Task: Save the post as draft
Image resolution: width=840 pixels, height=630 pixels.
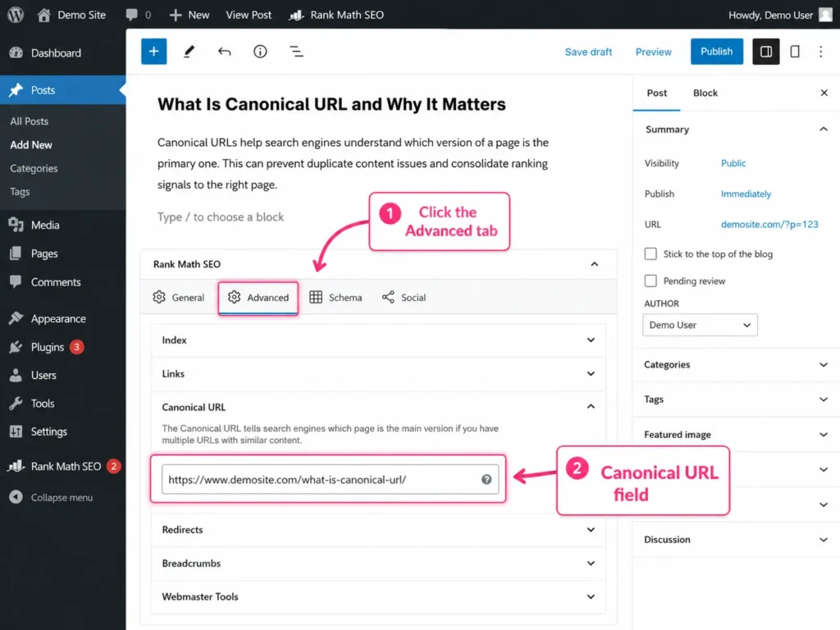Action: pos(588,52)
